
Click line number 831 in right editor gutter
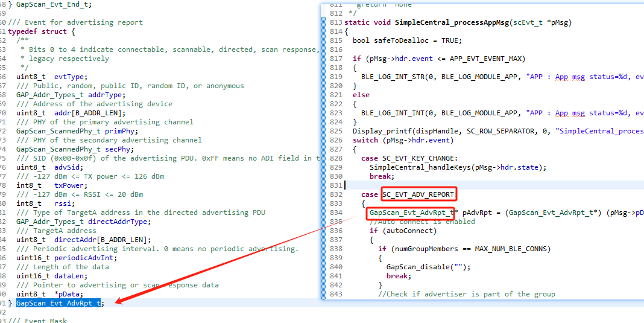click(336, 185)
